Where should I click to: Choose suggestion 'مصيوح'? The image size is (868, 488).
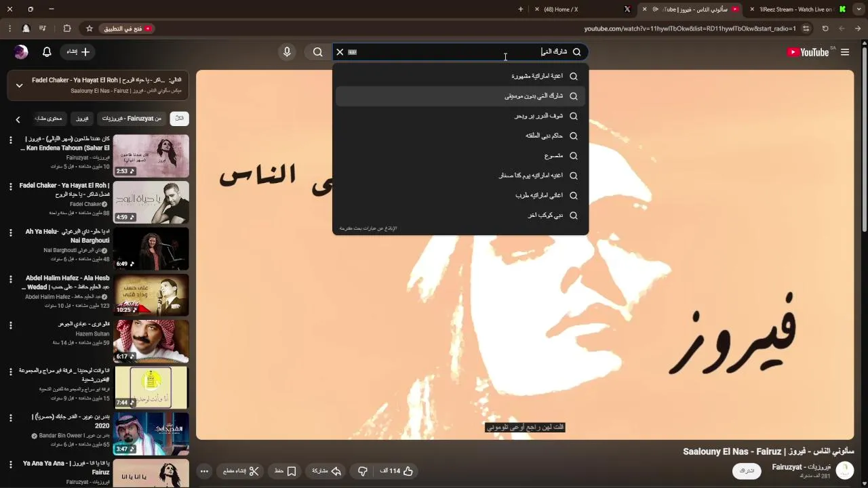[x=460, y=156]
